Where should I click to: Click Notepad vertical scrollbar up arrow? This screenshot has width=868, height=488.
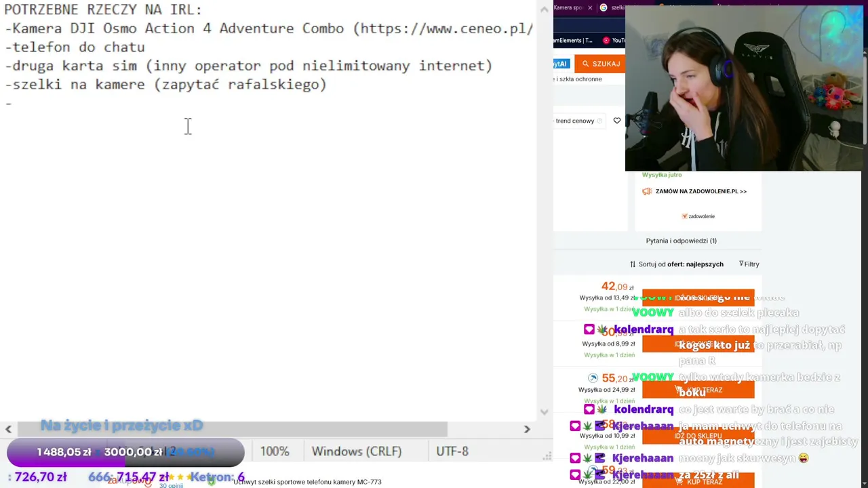(x=544, y=9)
